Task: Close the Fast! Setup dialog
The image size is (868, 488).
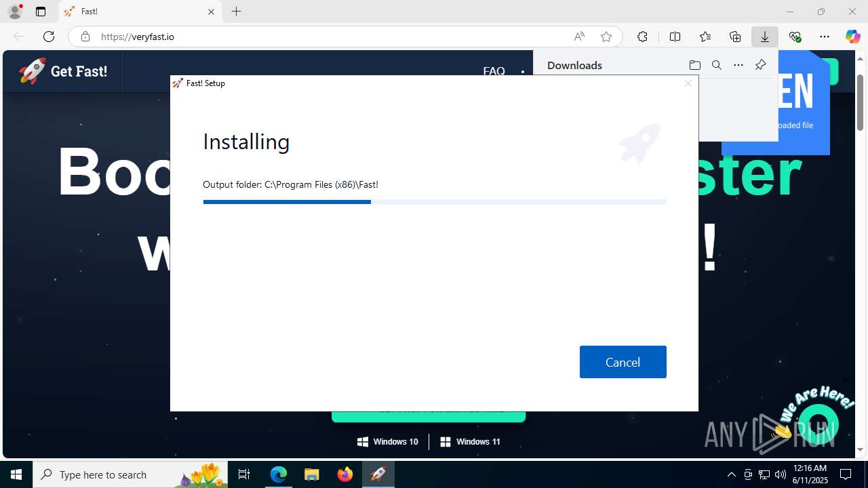Action: point(688,83)
